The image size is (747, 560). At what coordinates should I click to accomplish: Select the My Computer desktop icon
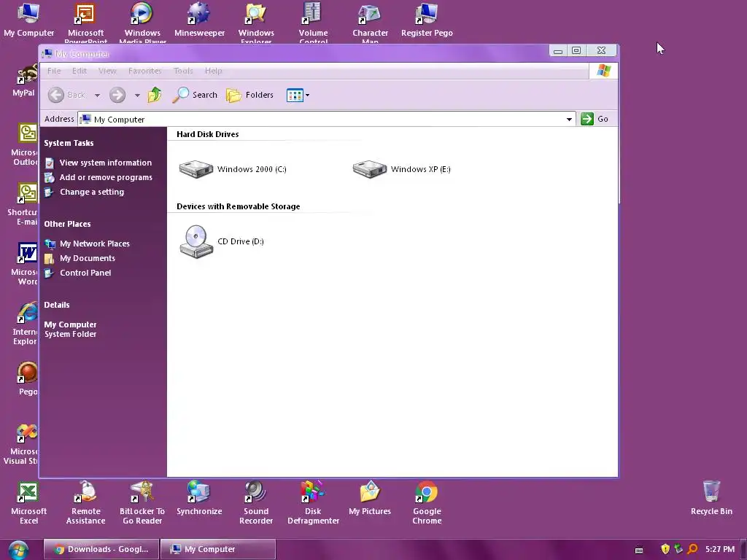[x=28, y=20]
